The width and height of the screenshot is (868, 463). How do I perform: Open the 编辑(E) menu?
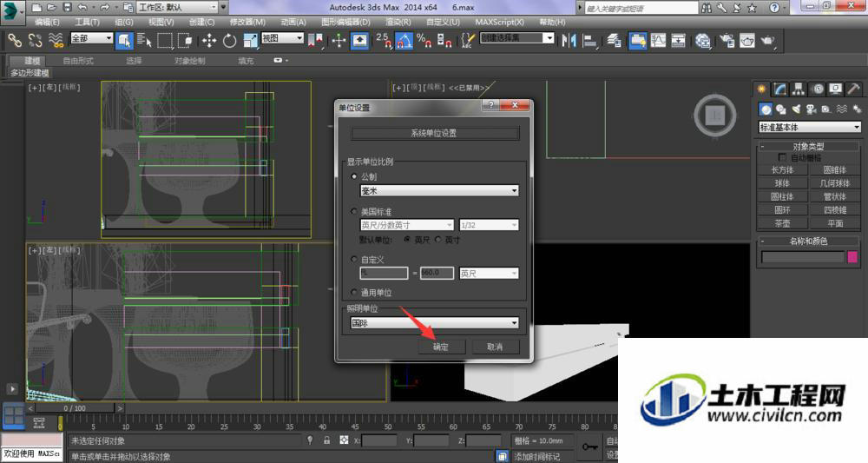coord(47,23)
